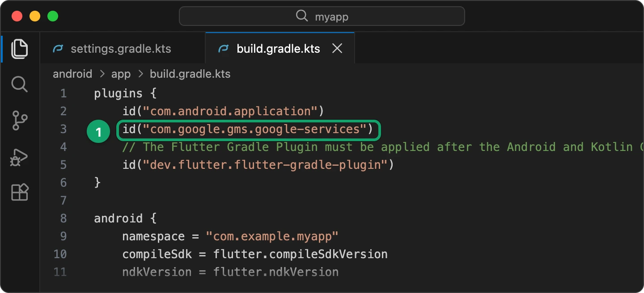The height and width of the screenshot is (293, 644).
Task: Click the Flutter Gradle Plugin comment line
Action: 382,147
